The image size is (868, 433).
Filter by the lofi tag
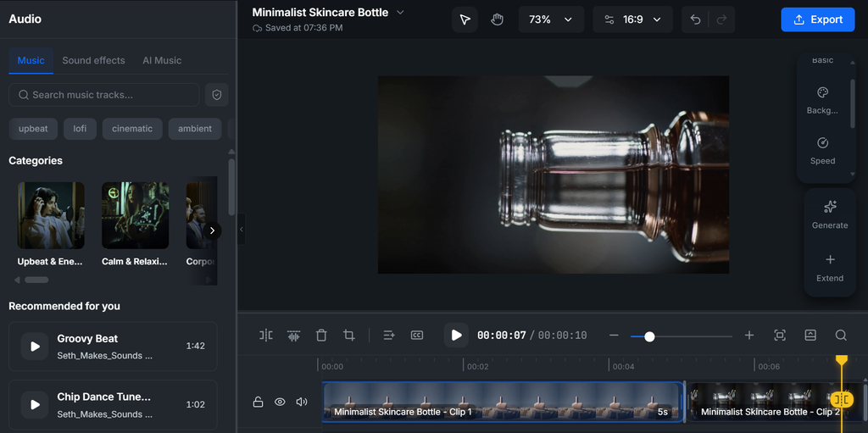pyautogui.click(x=80, y=129)
